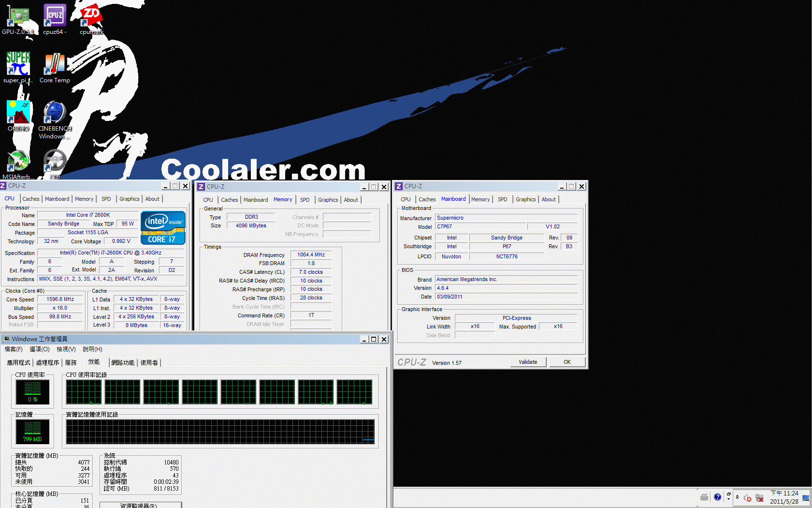Click the memory gauge showing 799 MB
The width and height of the screenshot is (812, 508).
coord(33,432)
